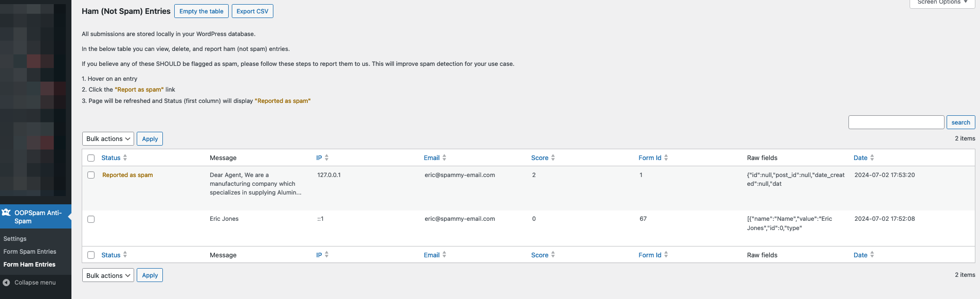Screen dimensions: 980x299
Task: Click the search input field
Action: click(896, 122)
